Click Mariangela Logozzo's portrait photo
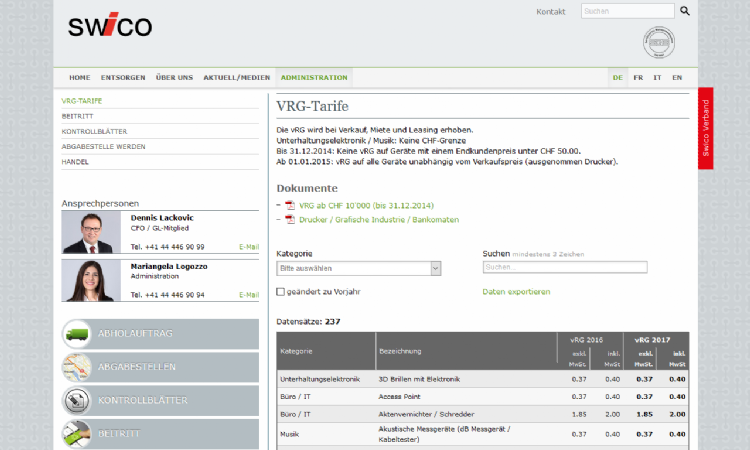Image resolution: width=750 pixels, height=450 pixels. point(91,280)
